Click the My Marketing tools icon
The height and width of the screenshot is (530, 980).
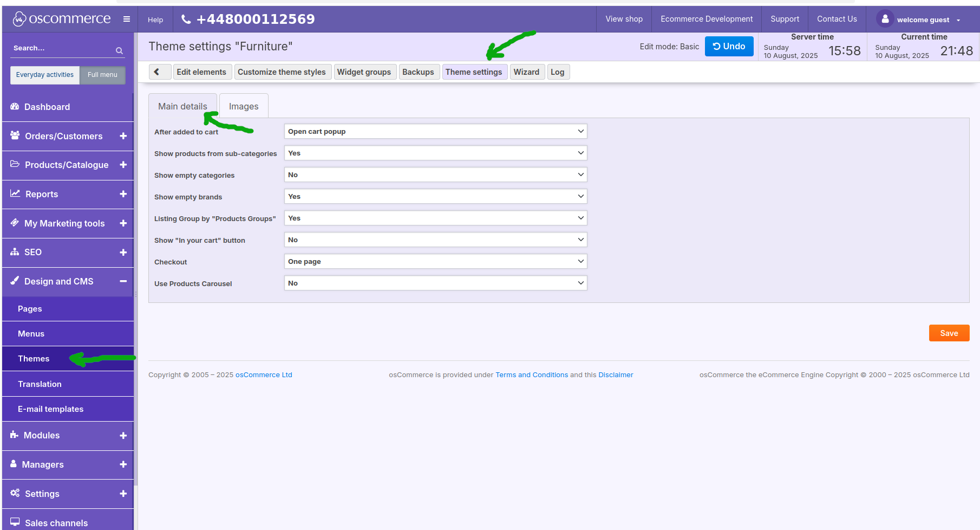pyautogui.click(x=15, y=223)
